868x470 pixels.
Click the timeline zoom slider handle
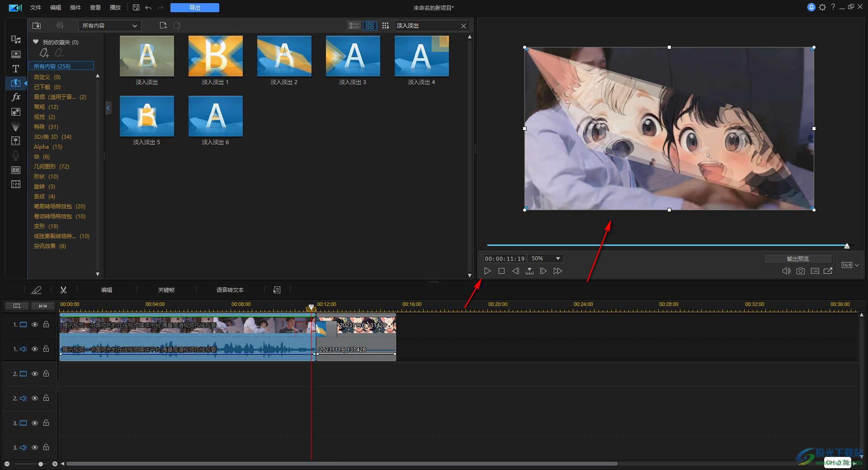click(x=41, y=464)
